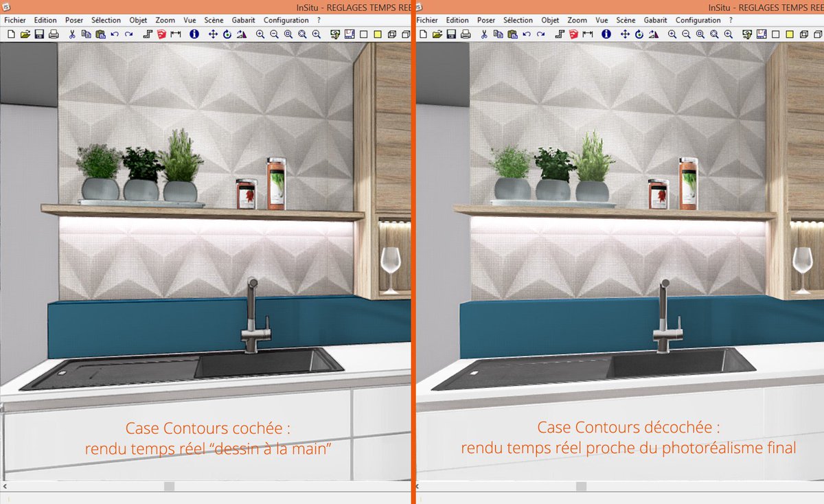Undo the last action in left window
The width and height of the screenshot is (824, 504).
[114, 34]
